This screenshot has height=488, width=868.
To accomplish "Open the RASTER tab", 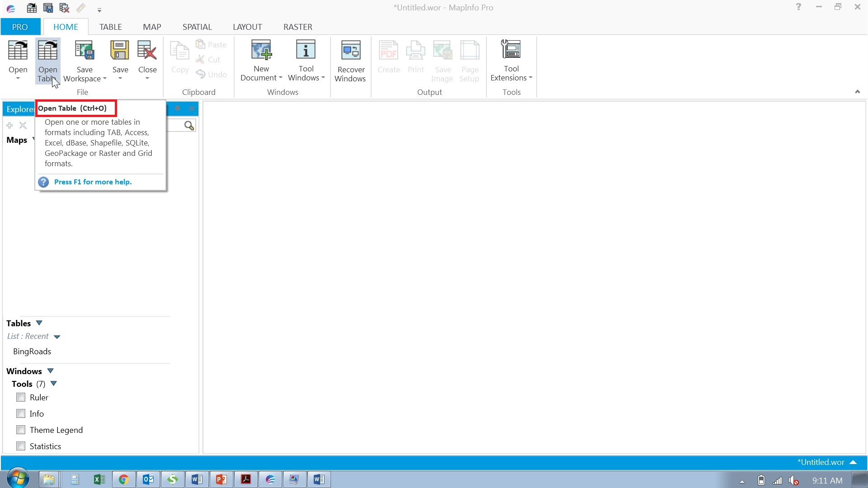I will click(297, 27).
